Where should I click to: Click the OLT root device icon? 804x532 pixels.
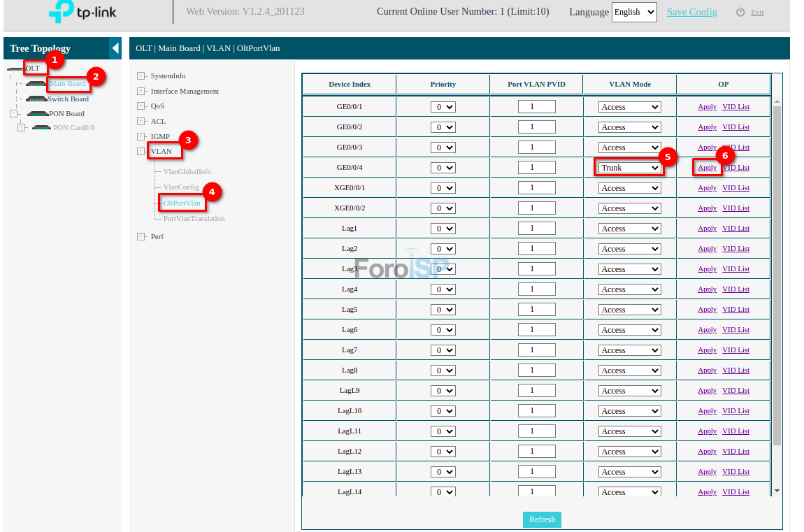pos(15,69)
